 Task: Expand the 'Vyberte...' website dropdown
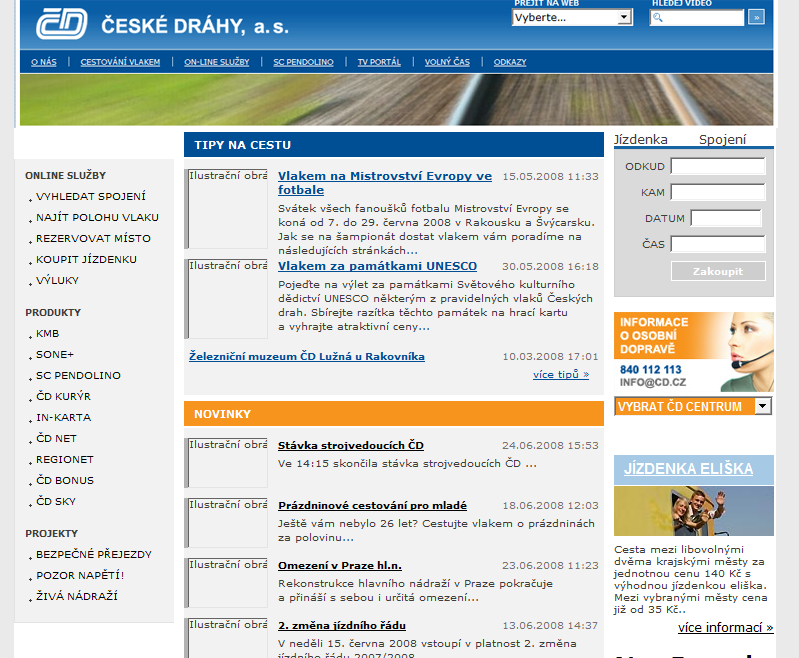pos(571,17)
